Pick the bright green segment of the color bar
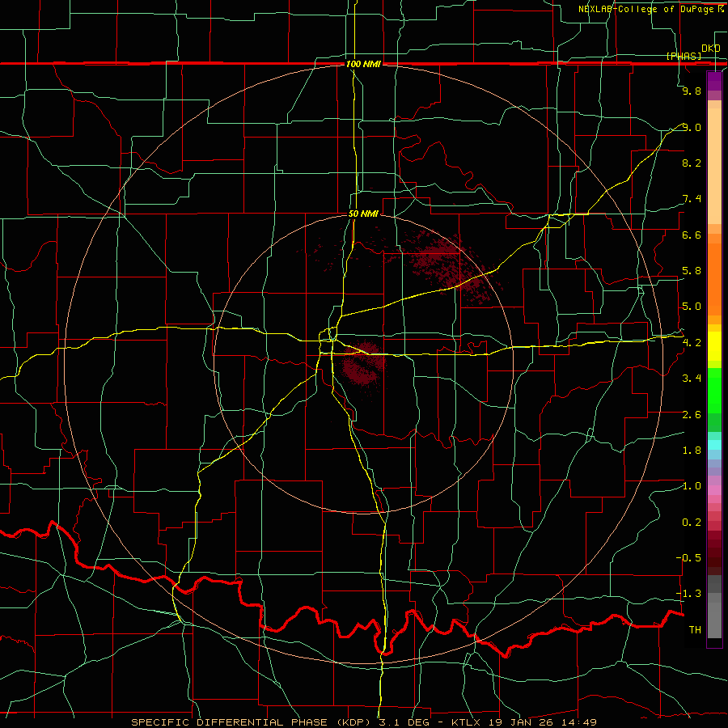 click(x=714, y=390)
